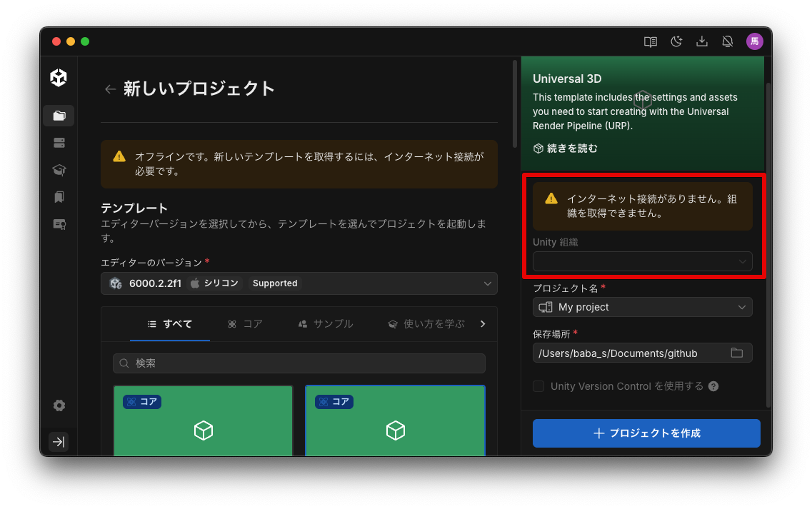Show more template tabs with right chevron
Viewport: 812px width, 509px height.
tap(483, 324)
